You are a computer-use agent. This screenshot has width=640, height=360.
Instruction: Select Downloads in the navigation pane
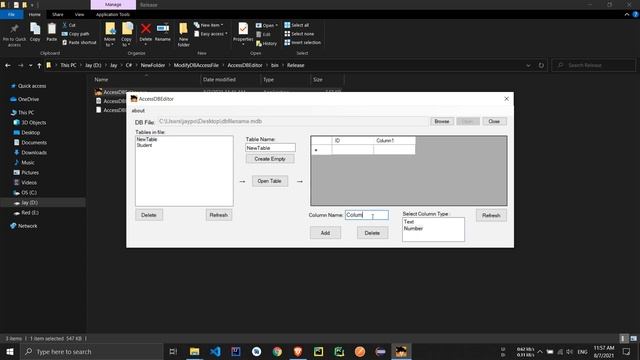pyautogui.click(x=34, y=153)
